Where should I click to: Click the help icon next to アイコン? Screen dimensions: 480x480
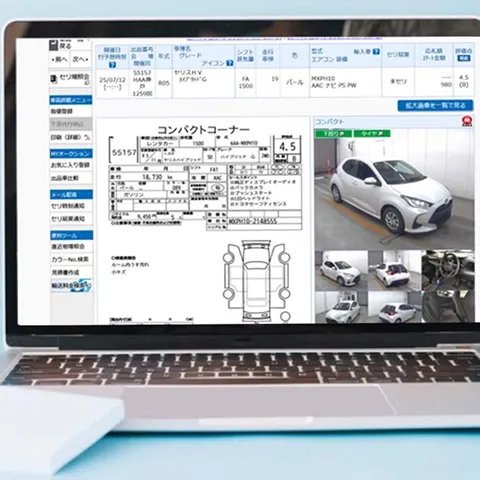tap(230, 63)
